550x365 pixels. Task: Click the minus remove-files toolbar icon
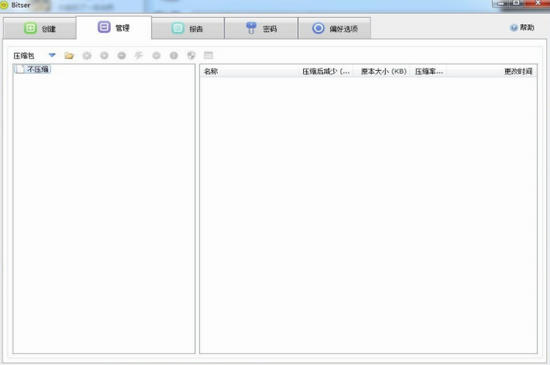121,55
